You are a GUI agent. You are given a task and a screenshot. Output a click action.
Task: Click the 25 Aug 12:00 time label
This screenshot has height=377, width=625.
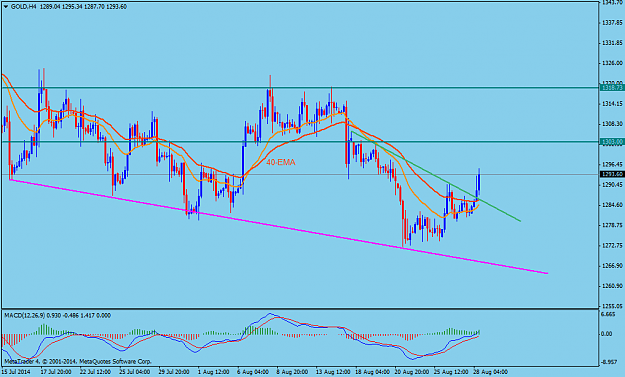(x=451, y=372)
